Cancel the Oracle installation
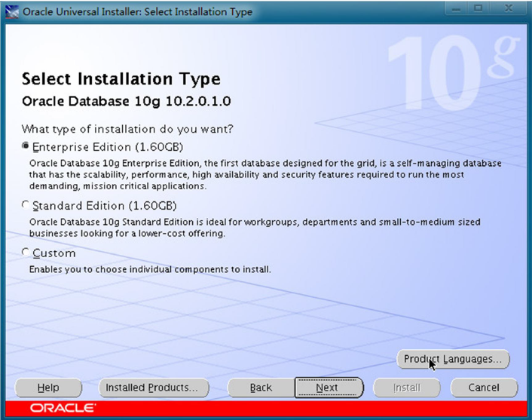Viewport: 532px width, 420px height. [484, 388]
